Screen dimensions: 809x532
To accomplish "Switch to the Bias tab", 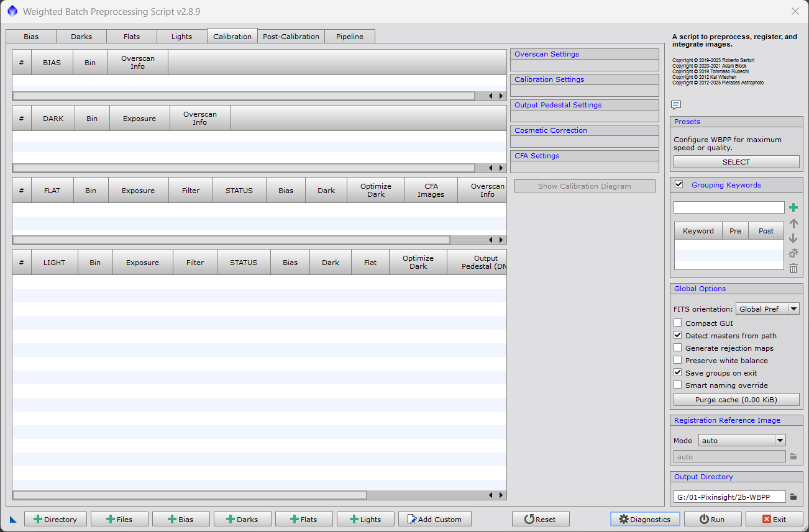I will tap(31, 37).
